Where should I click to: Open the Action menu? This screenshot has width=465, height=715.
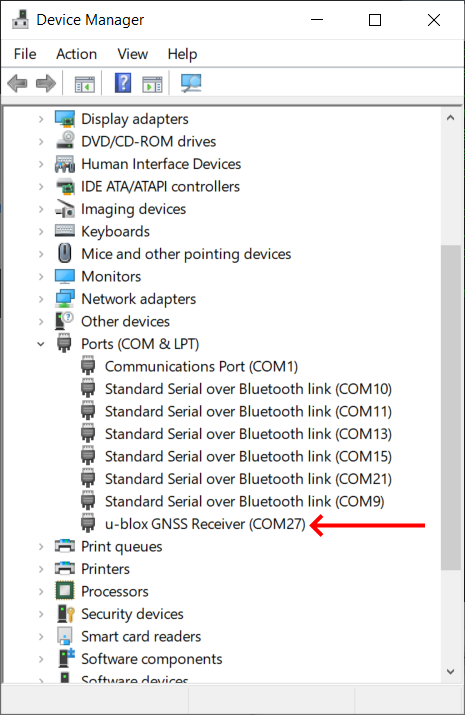[77, 54]
